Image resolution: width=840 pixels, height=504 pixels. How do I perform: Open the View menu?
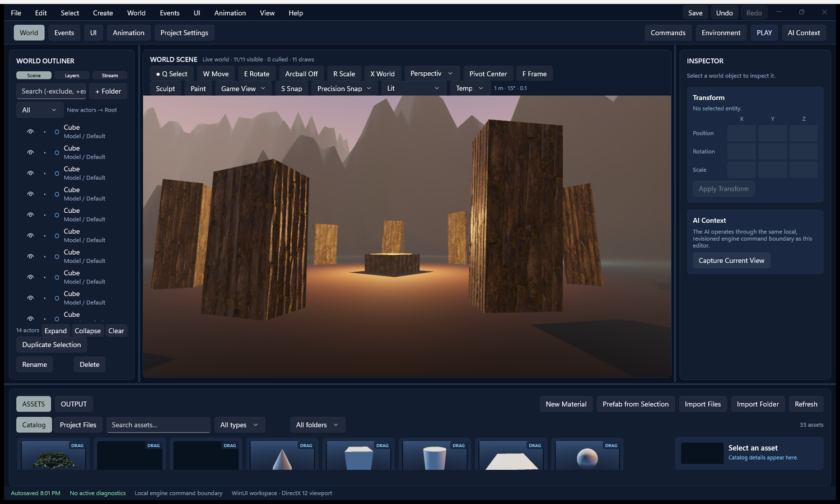pyautogui.click(x=267, y=13)
